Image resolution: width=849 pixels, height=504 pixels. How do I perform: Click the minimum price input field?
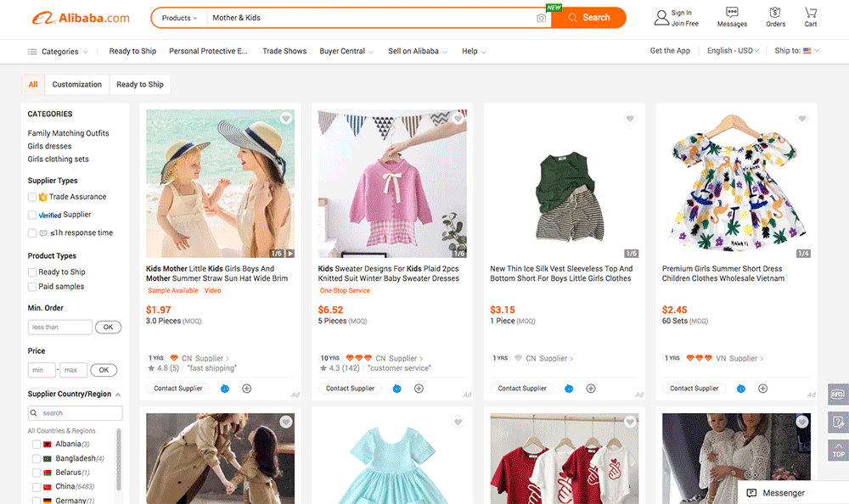(x=42, y=370)
